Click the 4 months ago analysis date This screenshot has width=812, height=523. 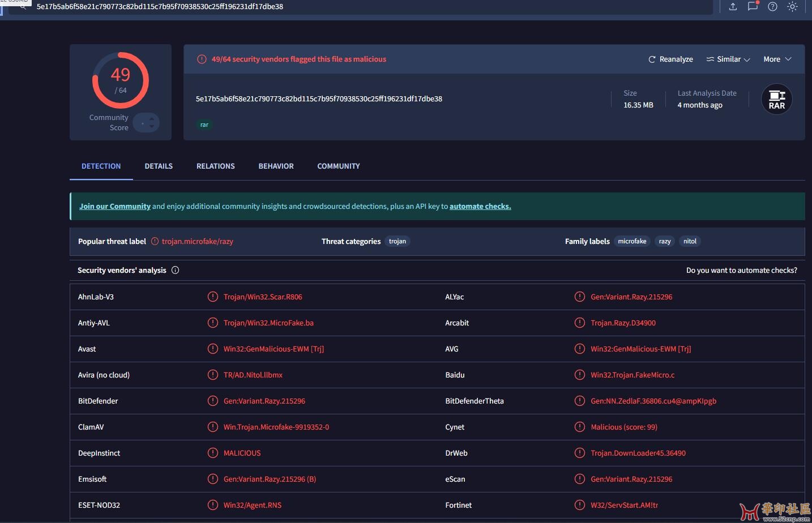click(x=700, y=105)
